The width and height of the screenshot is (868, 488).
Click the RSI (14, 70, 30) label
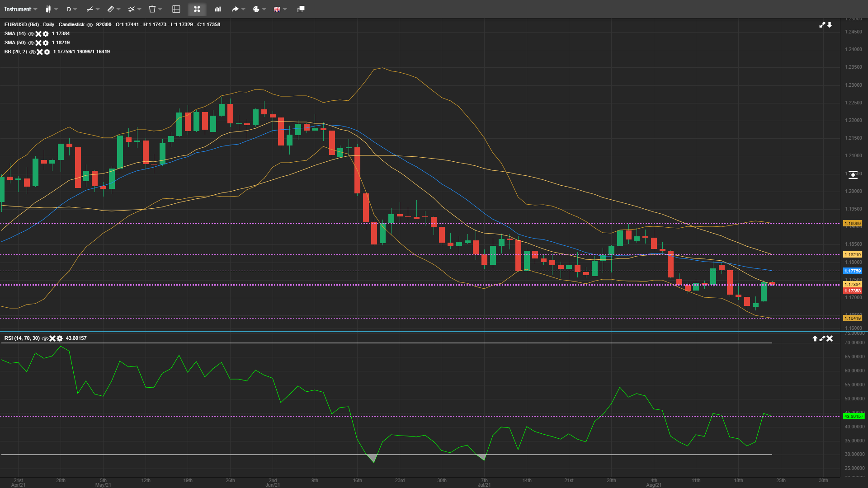tap(22, 338)
